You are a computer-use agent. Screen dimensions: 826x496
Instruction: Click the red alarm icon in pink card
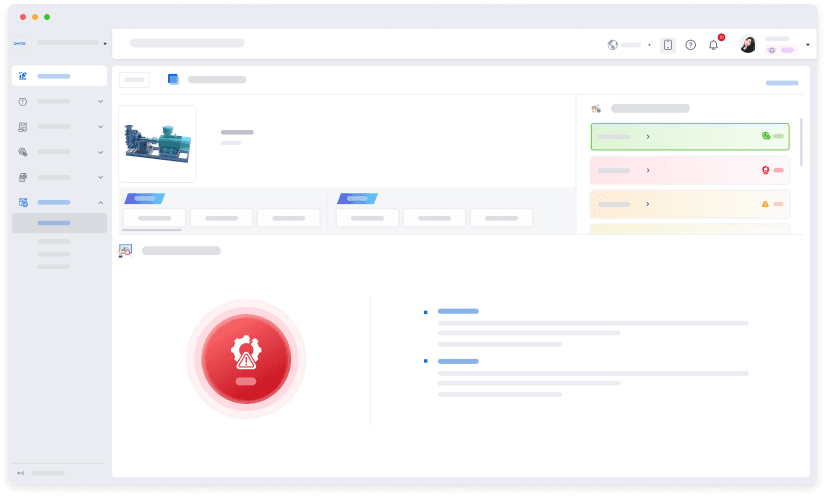click(765, 170)
